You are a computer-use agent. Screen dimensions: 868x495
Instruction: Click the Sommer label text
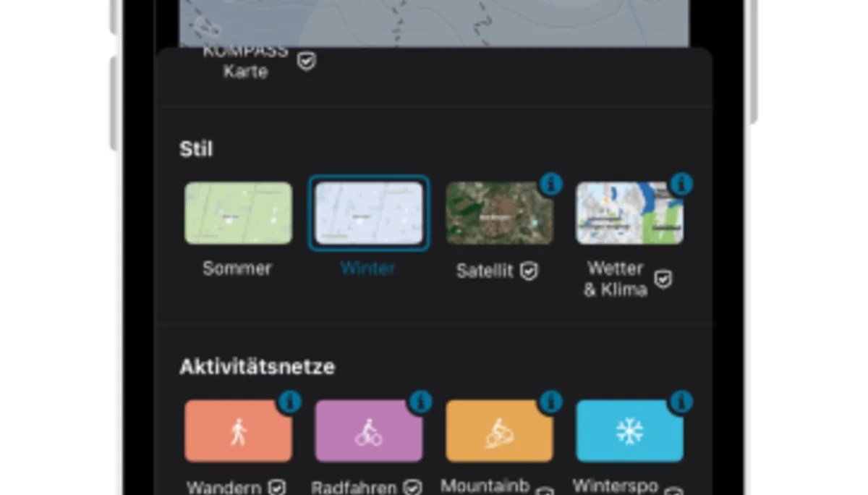click(x=237, y=268)
